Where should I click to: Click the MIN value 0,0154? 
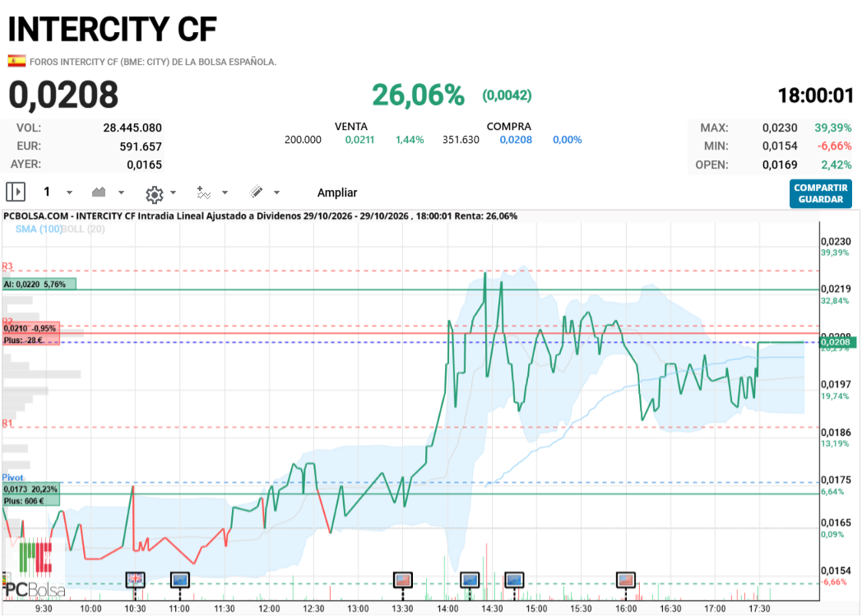780,146
